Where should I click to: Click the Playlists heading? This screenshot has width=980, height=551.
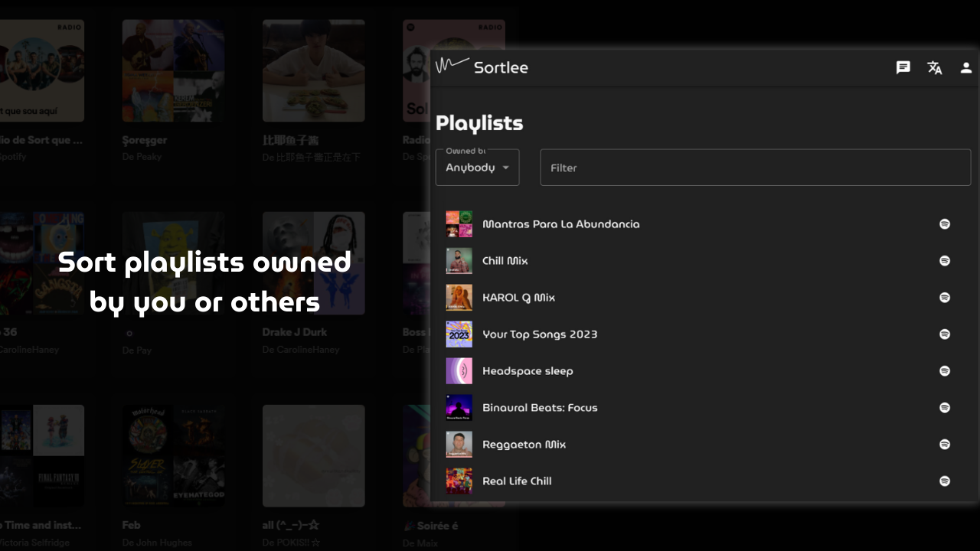click(x=479, y=123)
